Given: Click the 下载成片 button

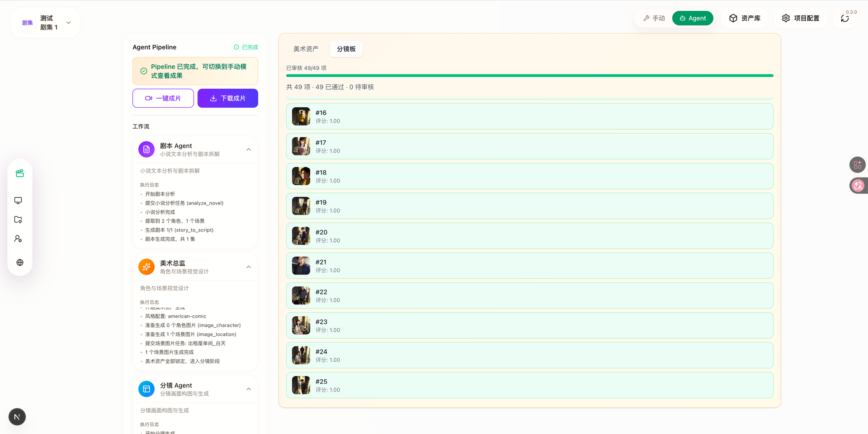Looking at the screenshot, I should coord(228,98).
